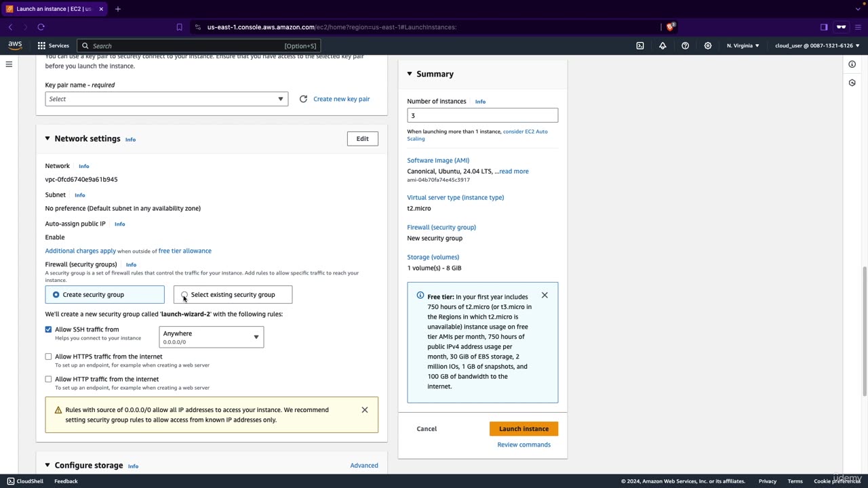Open Info link next to Subnet
Screen dimensions: 868x488
(80, 195)
